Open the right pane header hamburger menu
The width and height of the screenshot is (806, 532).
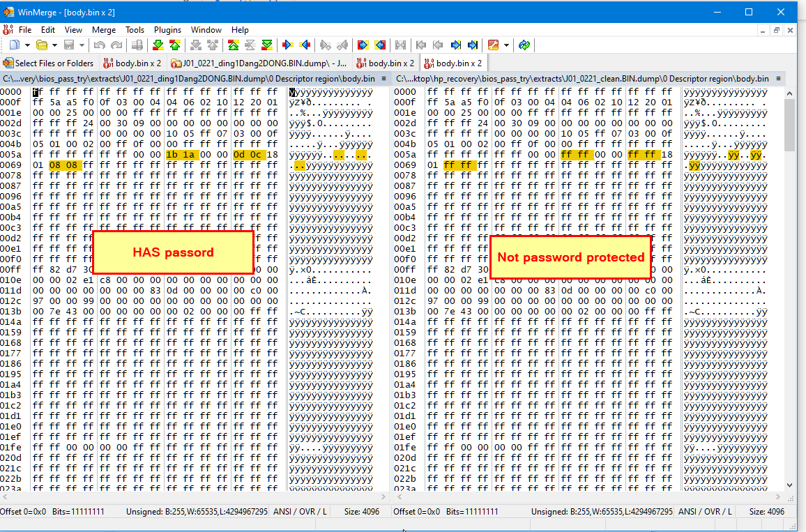coord(778,79)
